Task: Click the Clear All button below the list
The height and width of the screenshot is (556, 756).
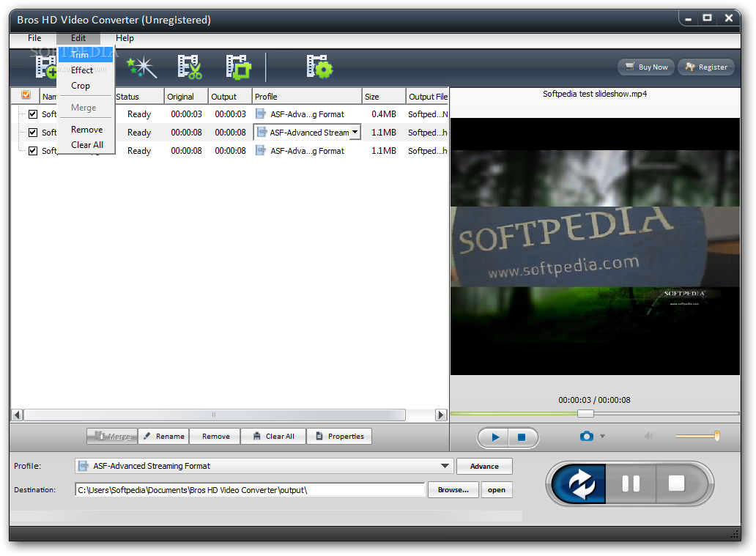Action: click(x=273, y=437)
